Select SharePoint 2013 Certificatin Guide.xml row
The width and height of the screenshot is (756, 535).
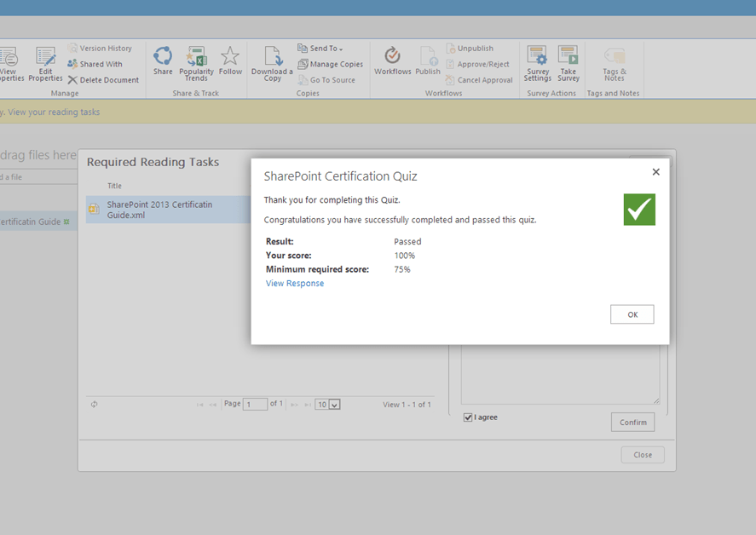pyautogui.click(x=169, y=210)
